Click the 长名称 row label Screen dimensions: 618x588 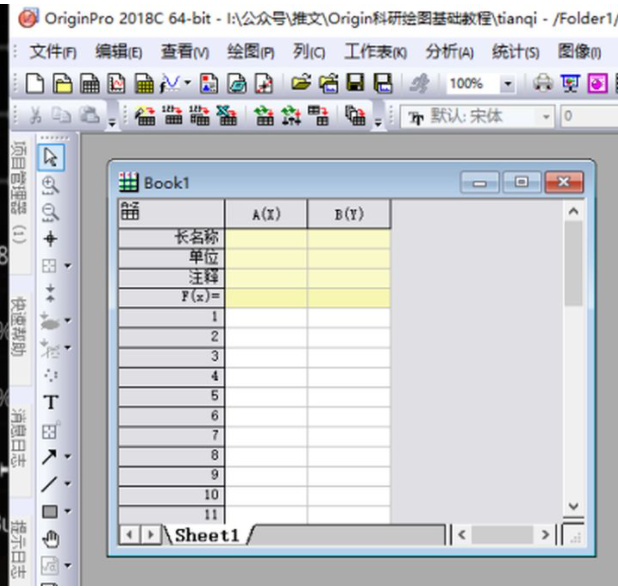pos(171,238)
